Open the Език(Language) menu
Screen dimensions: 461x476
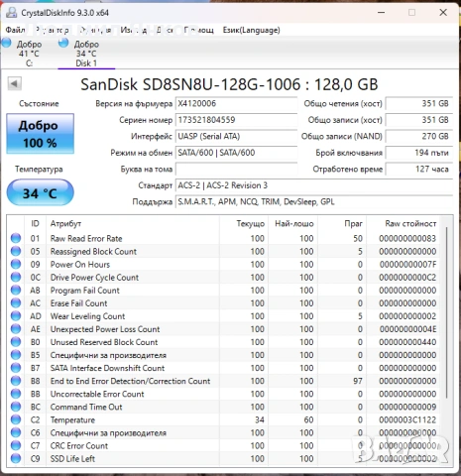tap(251, 30)
